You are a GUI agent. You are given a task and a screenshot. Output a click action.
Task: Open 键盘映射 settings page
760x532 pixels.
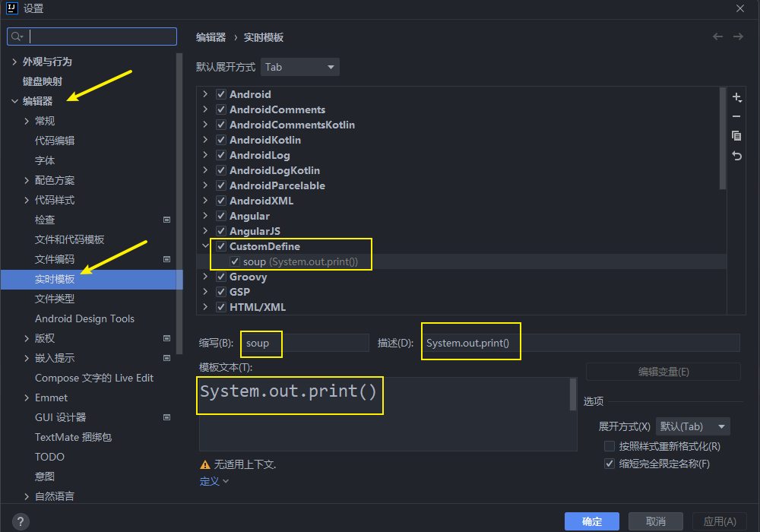pos(43,81)
